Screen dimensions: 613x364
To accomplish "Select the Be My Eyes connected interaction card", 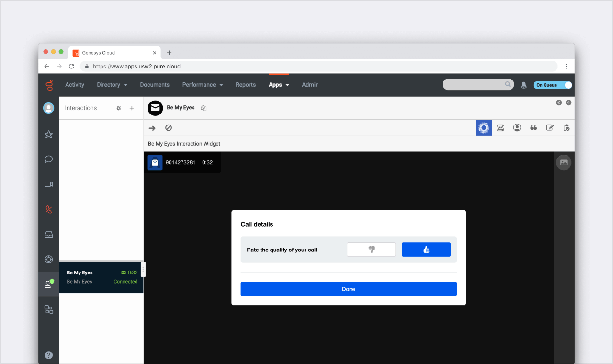I will (101, 277).
